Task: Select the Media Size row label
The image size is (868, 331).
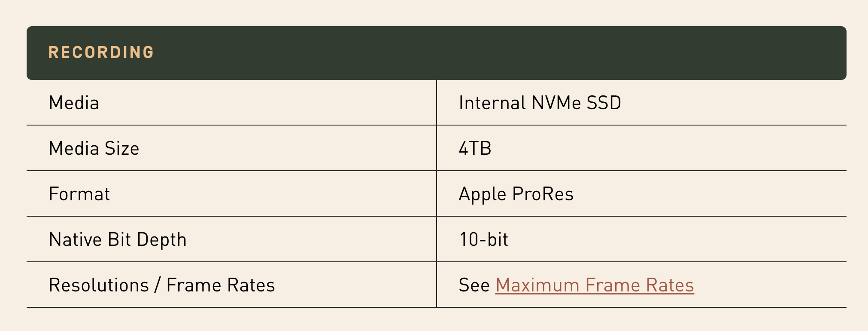Action: pyautogui.click(x=94, y=149)
